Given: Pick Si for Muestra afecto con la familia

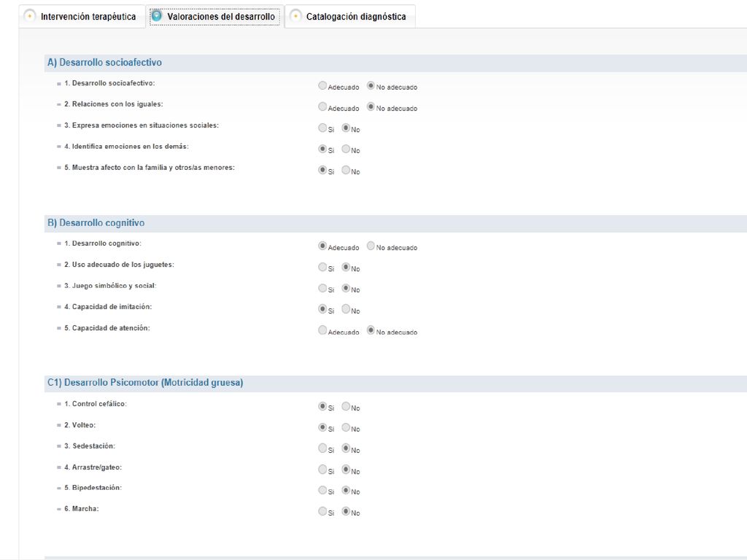Looking at the screenshot, I should point(322,170).
